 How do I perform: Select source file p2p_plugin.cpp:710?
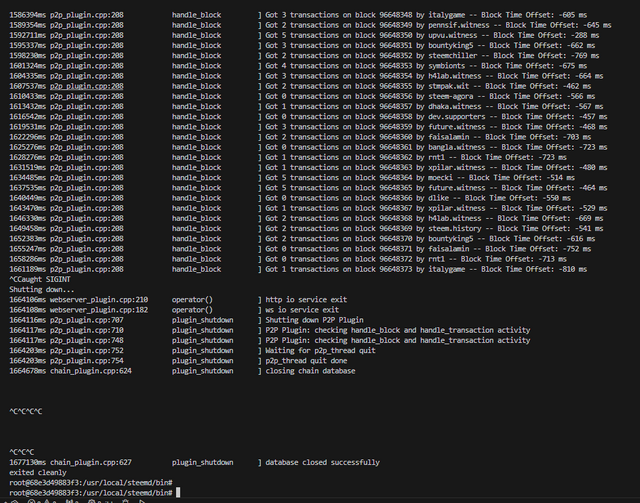tap(87, 330)
